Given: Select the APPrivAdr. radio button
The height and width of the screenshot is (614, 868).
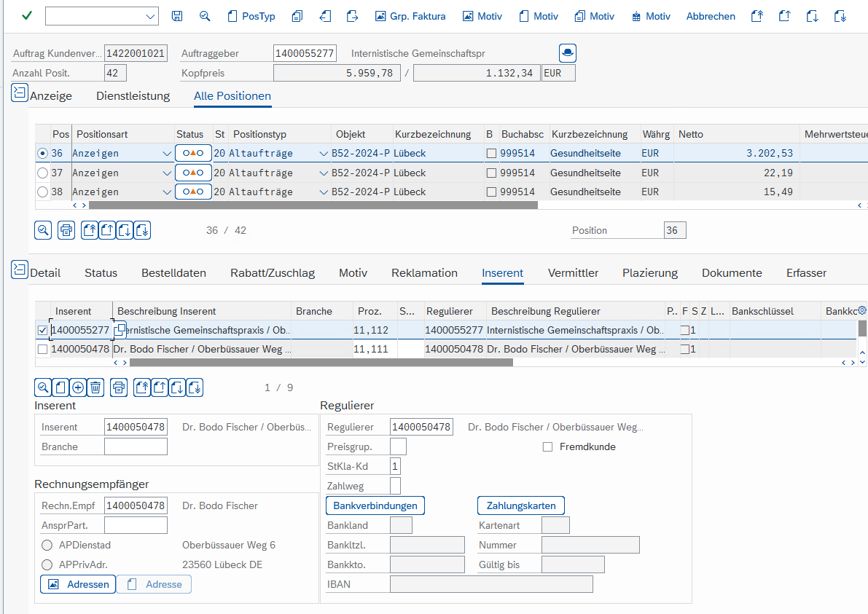Looking at the screenshot, I should [x=47, y=564].
